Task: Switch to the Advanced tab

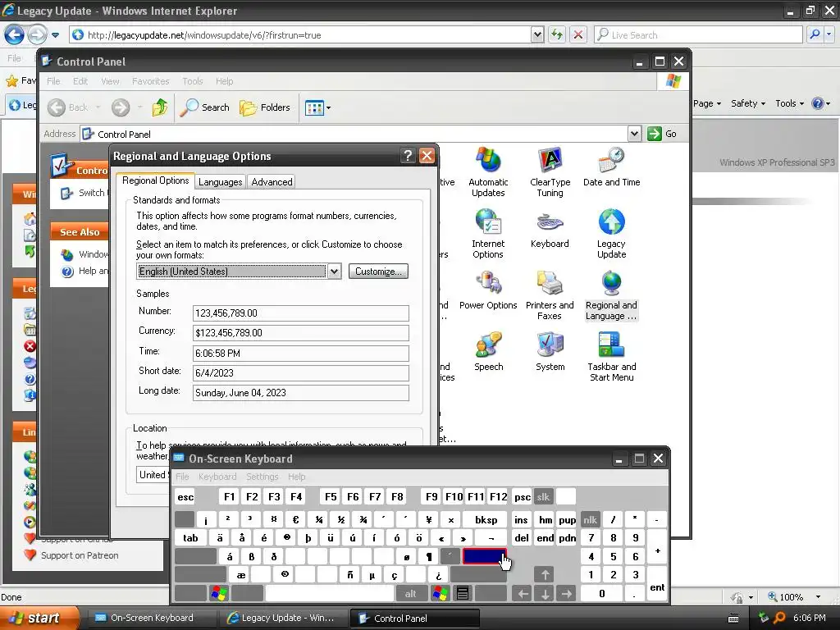Action: pyautogui.click(x=272, y=182)
